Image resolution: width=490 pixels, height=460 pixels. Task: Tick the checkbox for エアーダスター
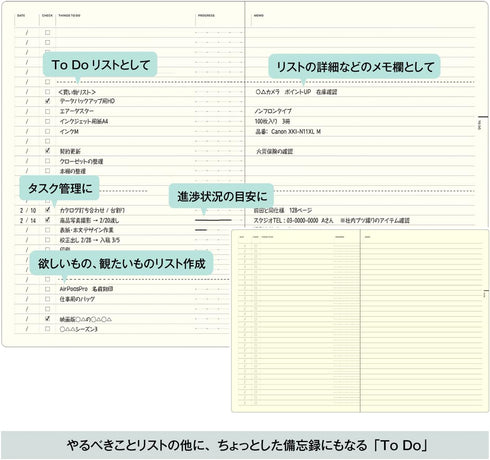(x=47, y=111)
